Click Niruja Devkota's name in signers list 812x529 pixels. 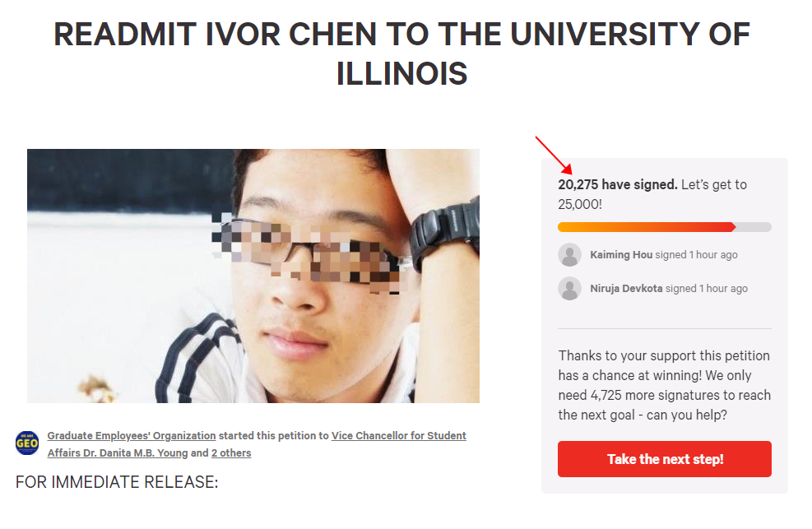coord(626,288)
